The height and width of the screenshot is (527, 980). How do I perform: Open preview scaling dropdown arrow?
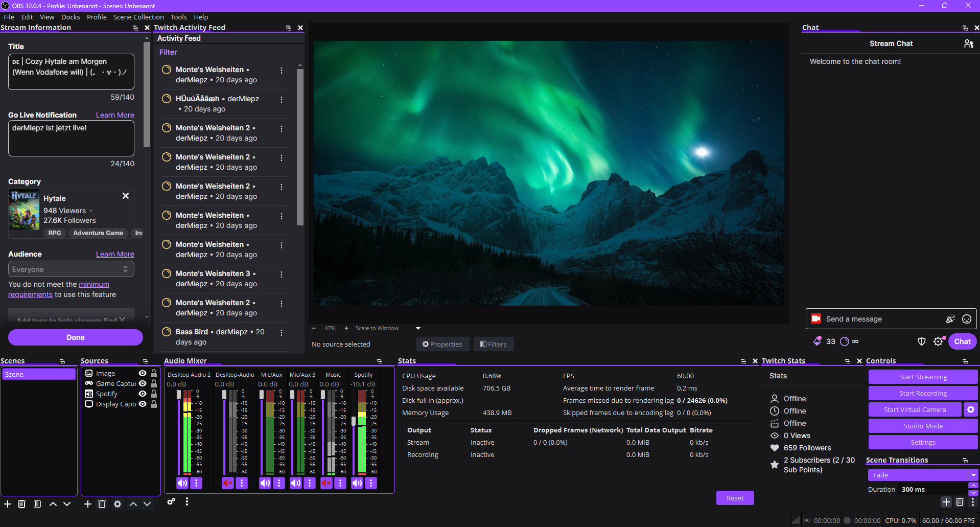click(418, 328)
